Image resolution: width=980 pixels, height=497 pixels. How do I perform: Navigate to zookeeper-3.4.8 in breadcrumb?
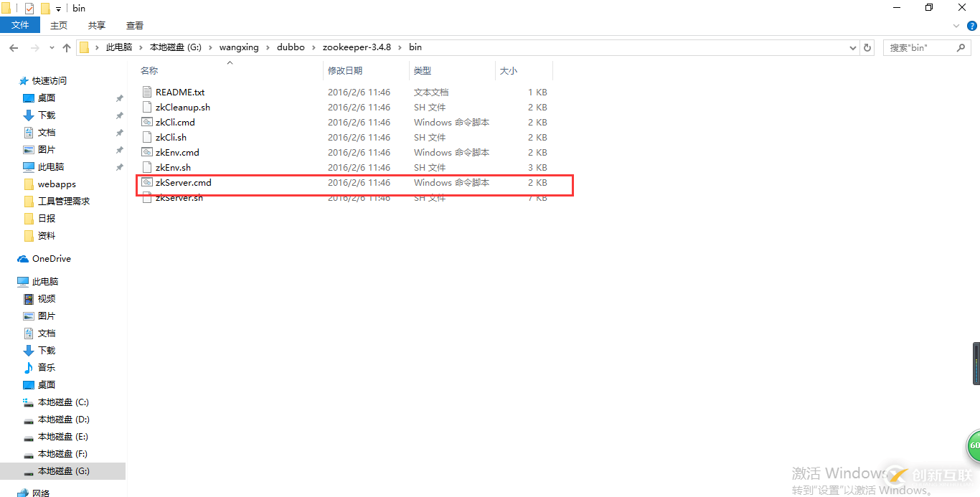click(x=357, y=47)
